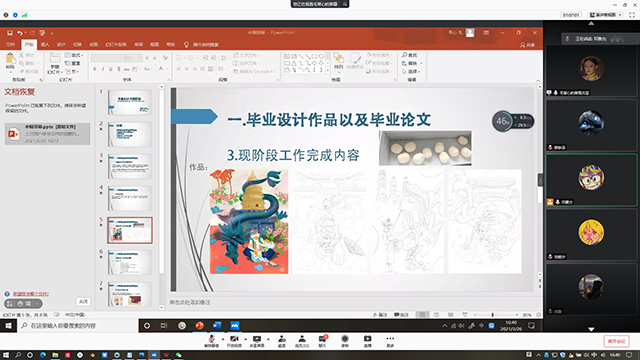This screenshot has height=360, width=640.
Task: Create a new slide via the ribbon
Action: click(55, 63)
